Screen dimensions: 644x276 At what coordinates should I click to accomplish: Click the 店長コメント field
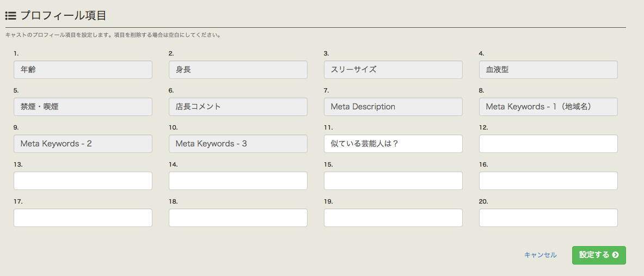pyautogui.click(x=238, y=107)
